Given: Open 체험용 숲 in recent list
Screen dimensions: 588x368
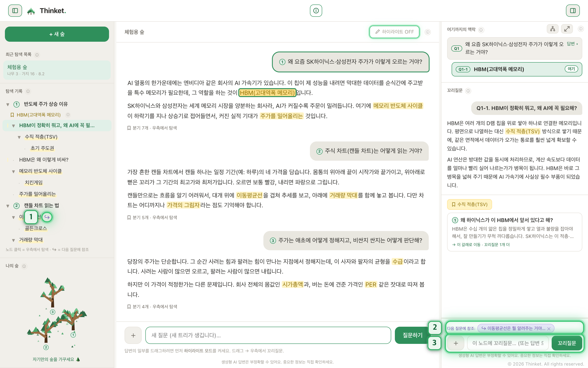Looking at the screenshot, I should [x=57, y=70].
